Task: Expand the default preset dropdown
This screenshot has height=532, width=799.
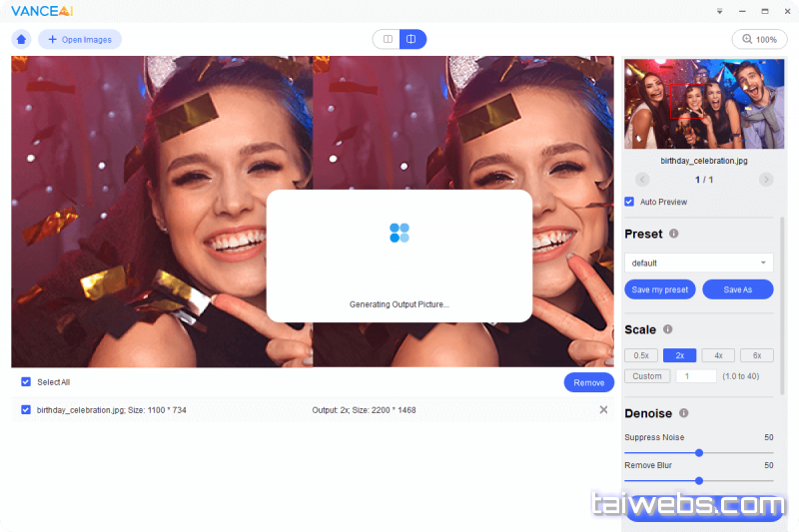Action: 698,263
